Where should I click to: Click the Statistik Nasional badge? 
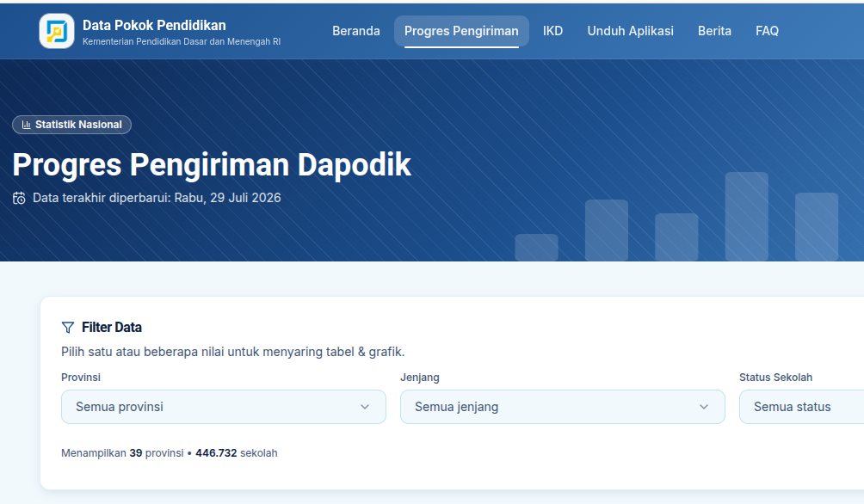tap(71, 125)
